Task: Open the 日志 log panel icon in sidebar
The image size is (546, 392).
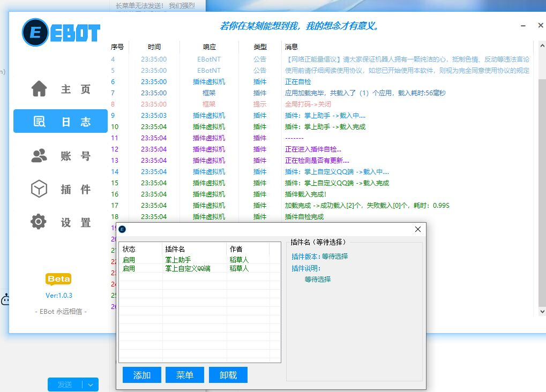Action: coord(38,121)
